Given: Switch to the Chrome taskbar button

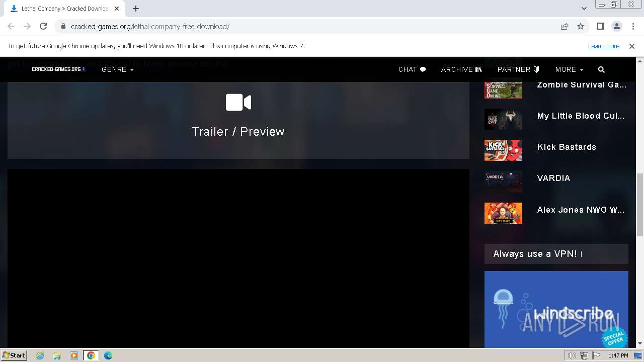Looking at the screenshot, I should pyautogui.click(x=91, y=355).
